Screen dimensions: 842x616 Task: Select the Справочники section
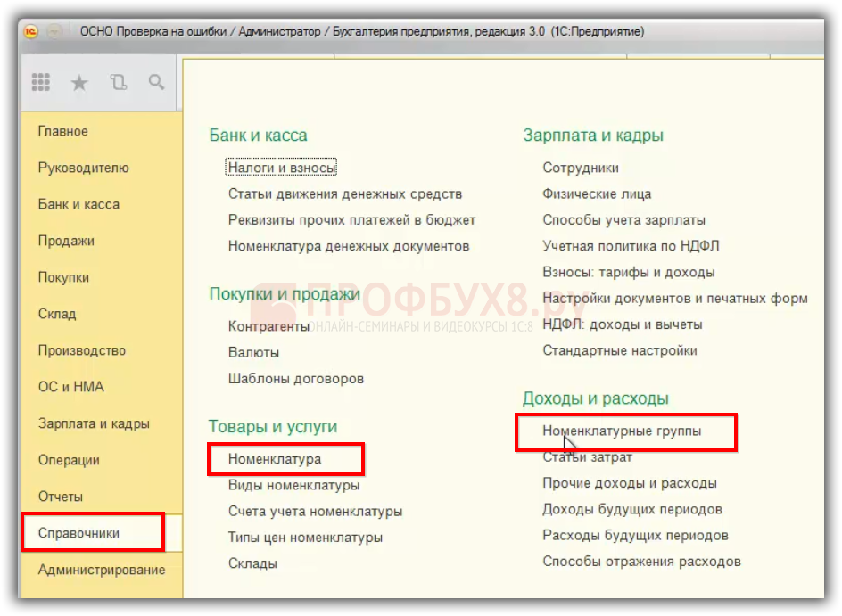click(x=78, y=533)
